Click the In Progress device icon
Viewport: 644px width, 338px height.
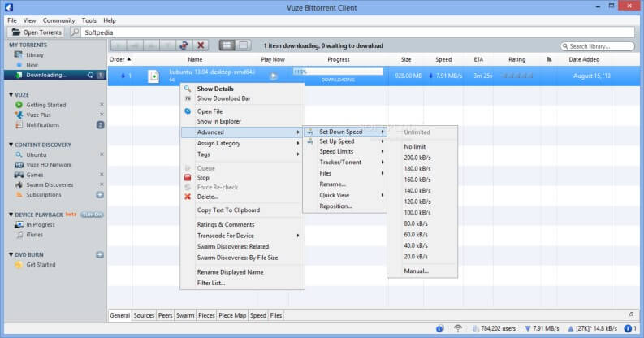click(x=19, y=224)
